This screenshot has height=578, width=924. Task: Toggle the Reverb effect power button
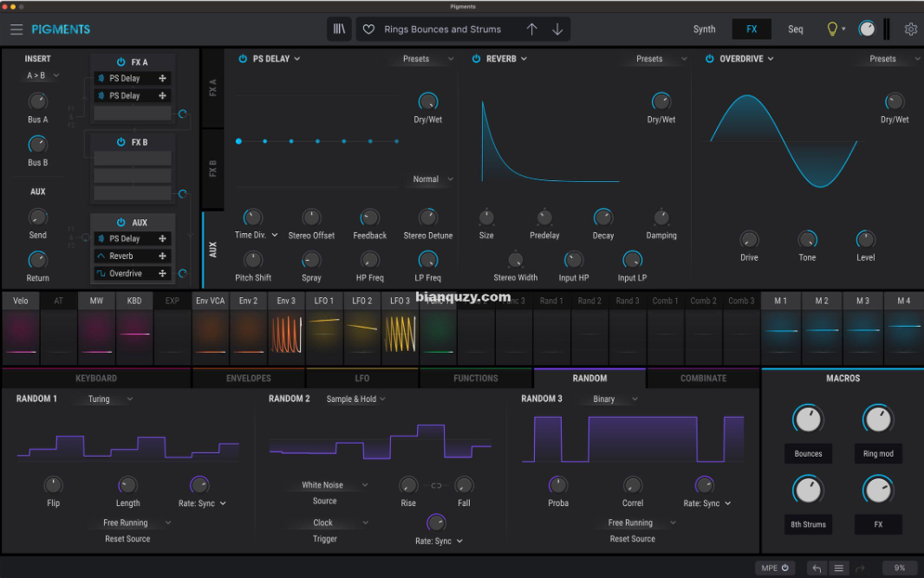point(477,59)
